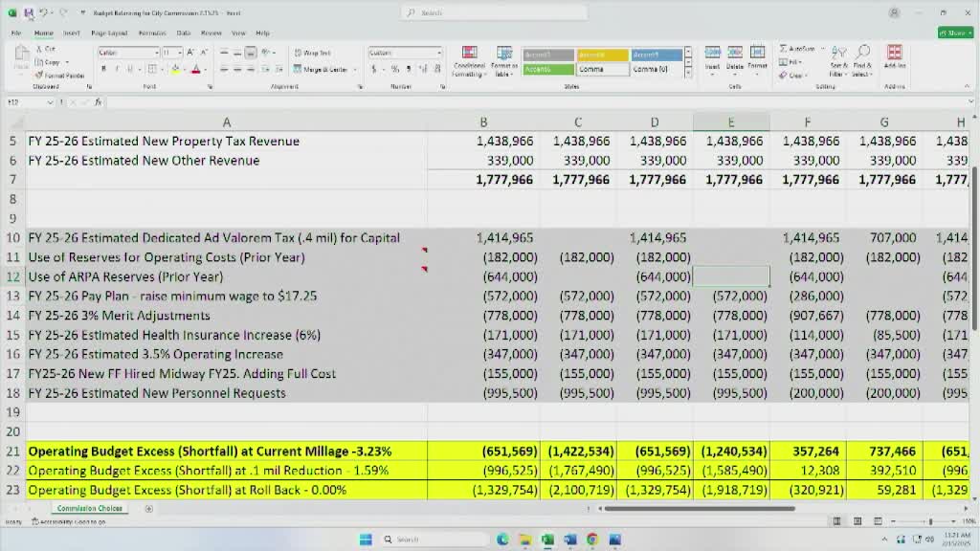
Task: Click the account profile icon
Action: click(x=895, y=12)
